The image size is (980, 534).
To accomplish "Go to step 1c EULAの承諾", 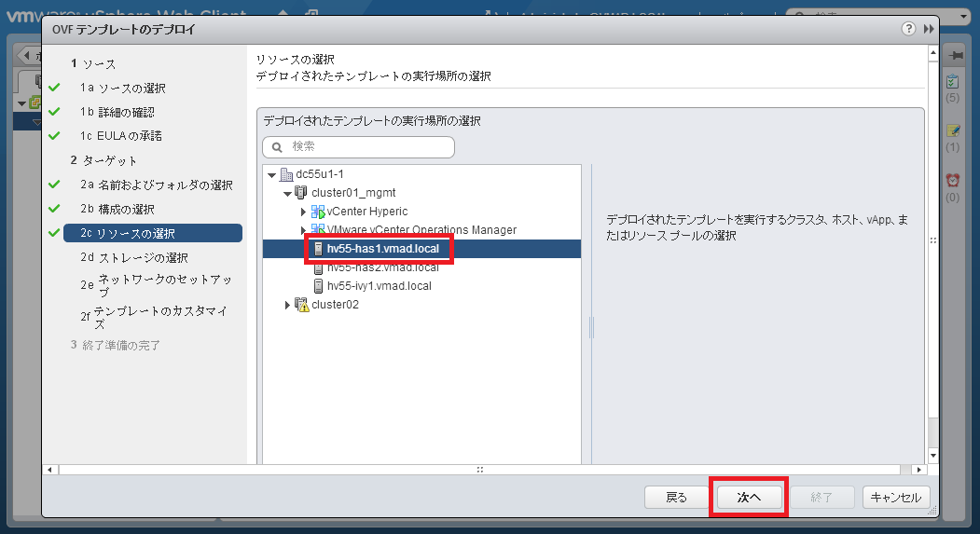I will point(120,136).
